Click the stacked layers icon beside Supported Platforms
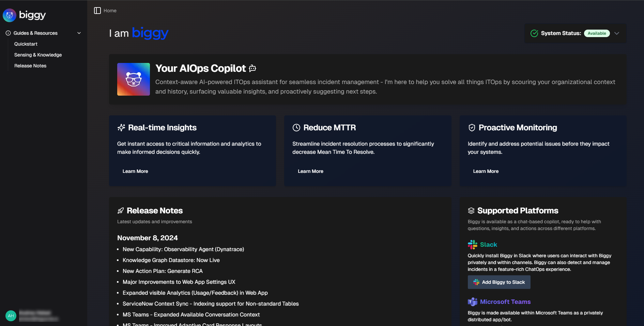The height and width of the screenshot is (326, 644). (x=472, y=210)
